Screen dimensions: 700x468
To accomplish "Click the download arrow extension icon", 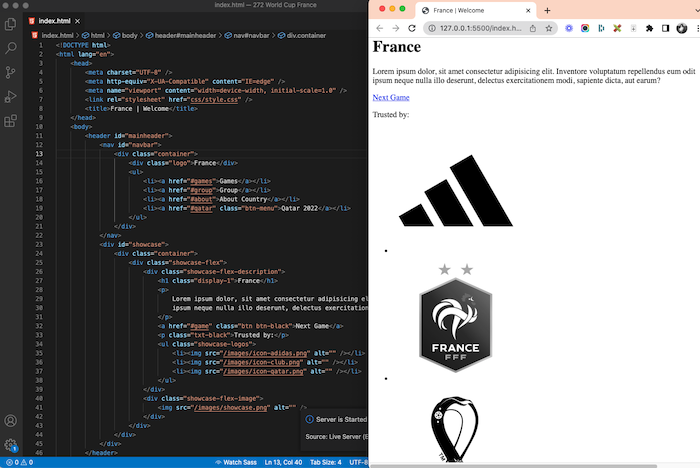I will click(633, 28).
